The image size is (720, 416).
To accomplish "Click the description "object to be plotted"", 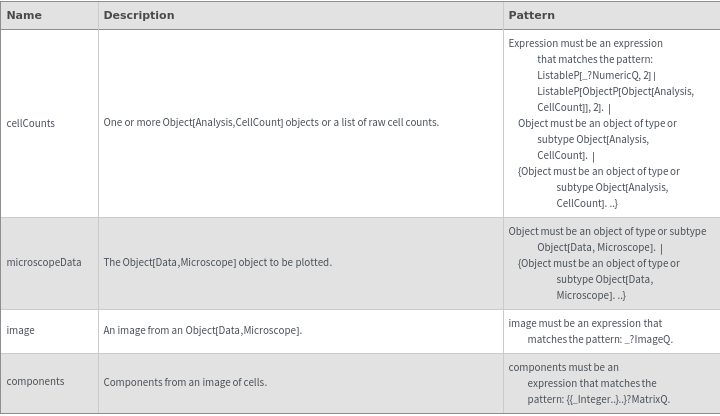I will 217,262.
